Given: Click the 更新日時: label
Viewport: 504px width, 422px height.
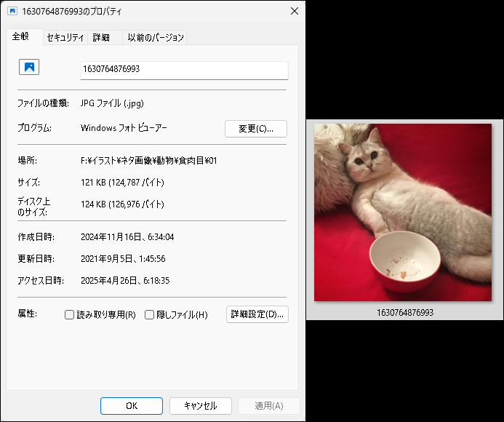Looking at the screenshot, I should (x=36, y=259).
